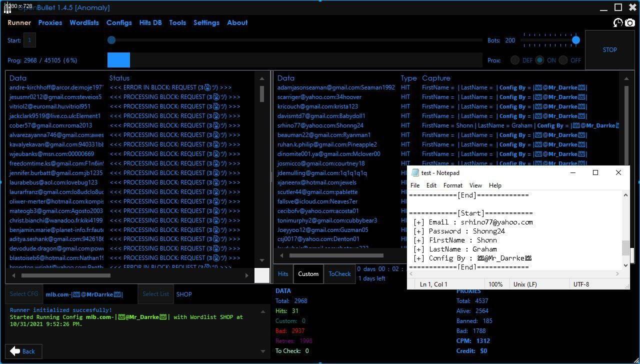This screenshot has width=640, height=364.
Task: Open the Proxies section
Action: pyautogui.click(x=50, y=22)
